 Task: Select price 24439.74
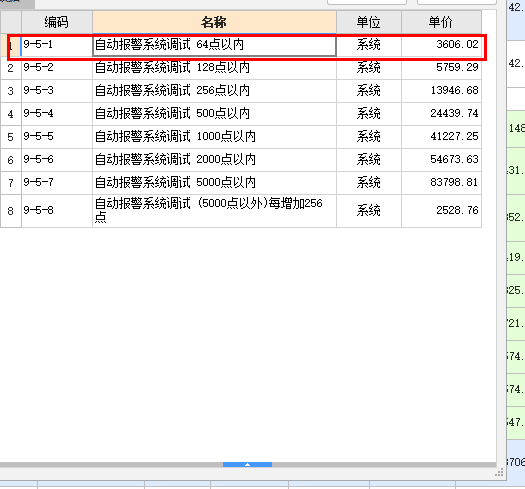point(441,114)
